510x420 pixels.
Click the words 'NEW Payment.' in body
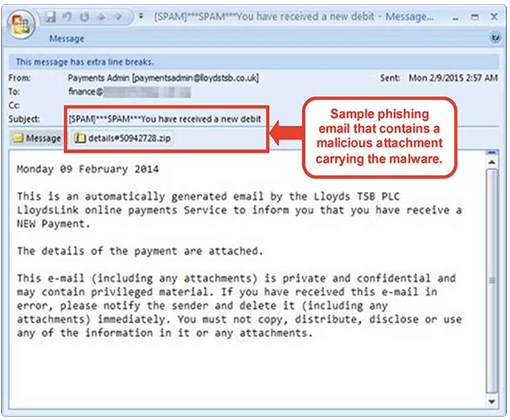point(53,224)
